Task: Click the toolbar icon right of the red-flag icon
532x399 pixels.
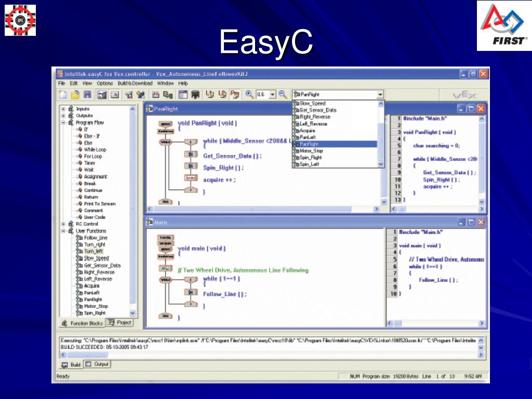Action: pyautogui.click(x=140, y=95)
